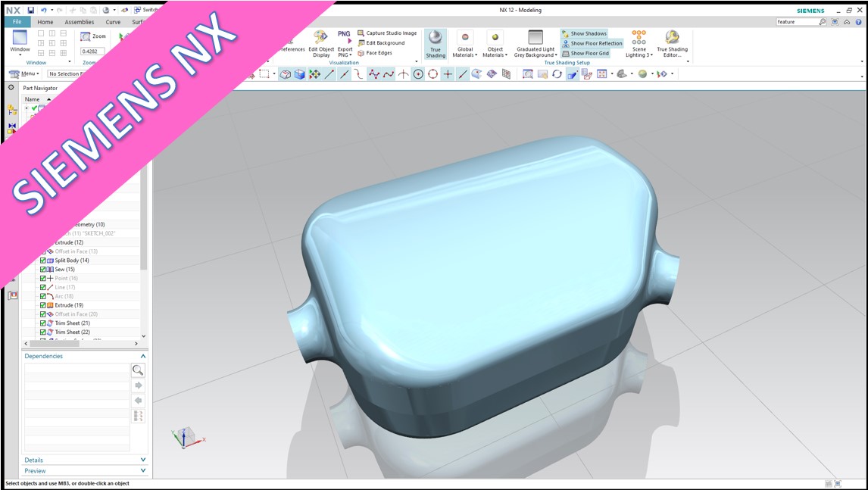The image size is (868, 490).
Task: Click Capture Studio Image
Action: pyautogui.click(x=387, y=33)
